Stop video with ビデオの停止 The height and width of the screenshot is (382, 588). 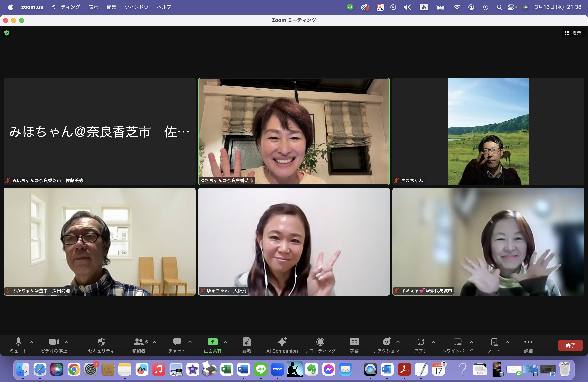pos(54,342)
